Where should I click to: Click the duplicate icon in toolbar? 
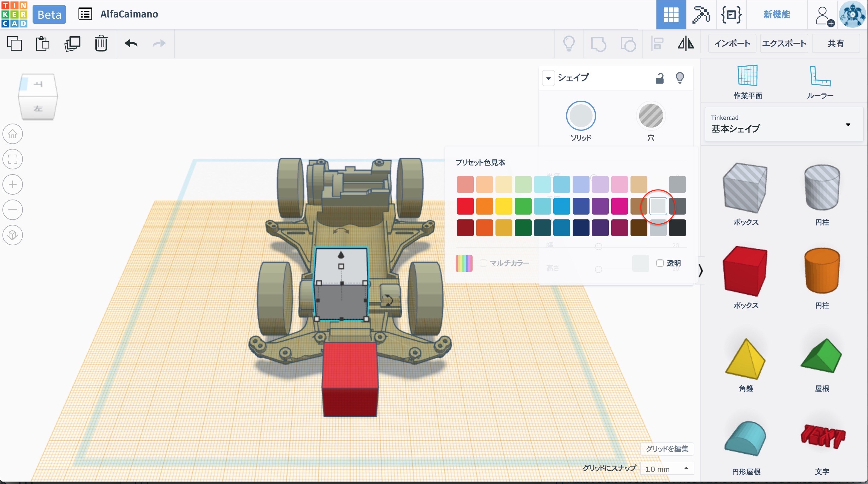[x=72, y=43]
